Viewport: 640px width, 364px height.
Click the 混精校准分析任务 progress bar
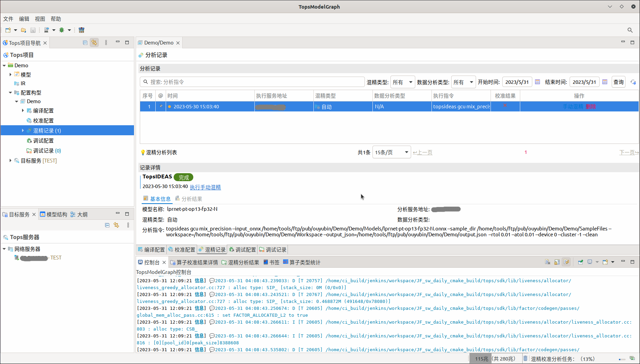point(622,360)
